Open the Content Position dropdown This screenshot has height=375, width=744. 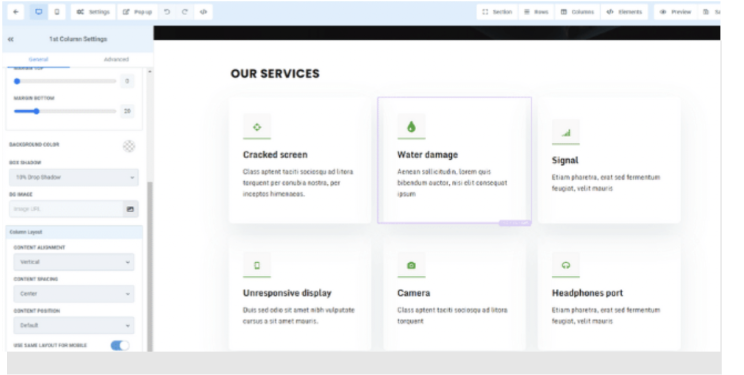point(74,326)
